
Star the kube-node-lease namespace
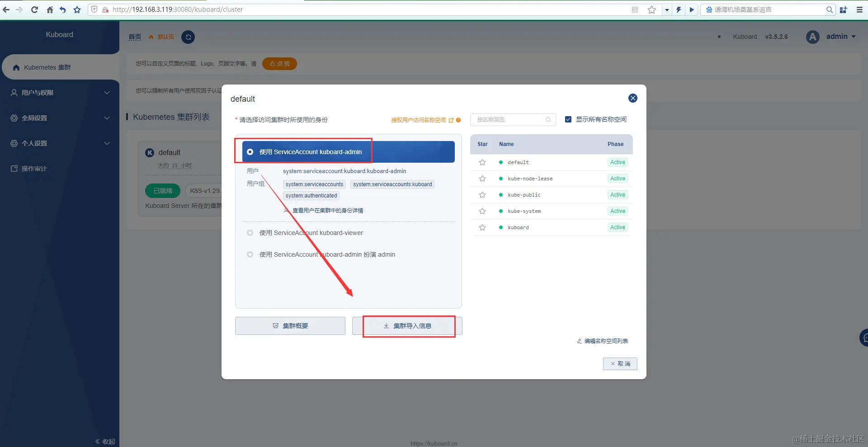[x=482, y=179]
